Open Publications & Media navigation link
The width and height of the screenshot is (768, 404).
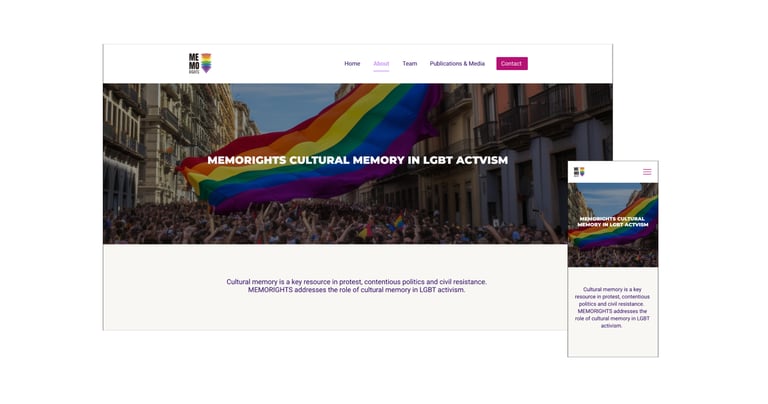(x=457, y=64)
